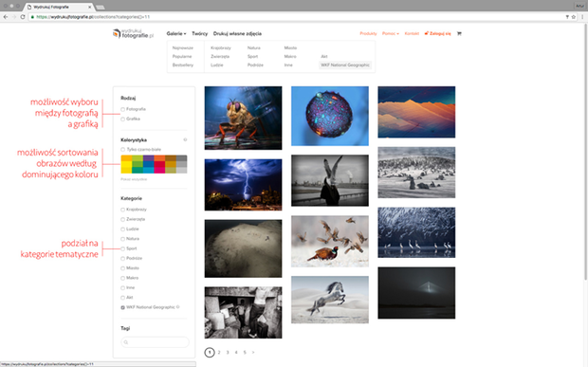The image size is (588, 367).
Task: Check the Podróże category checkbox
Action: click(x=122, y=258)
